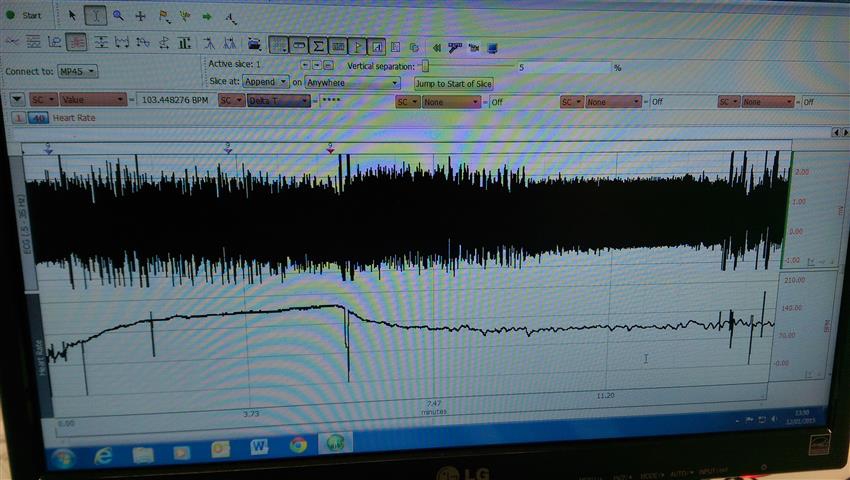Click the annotation text tool

point(230,18)
